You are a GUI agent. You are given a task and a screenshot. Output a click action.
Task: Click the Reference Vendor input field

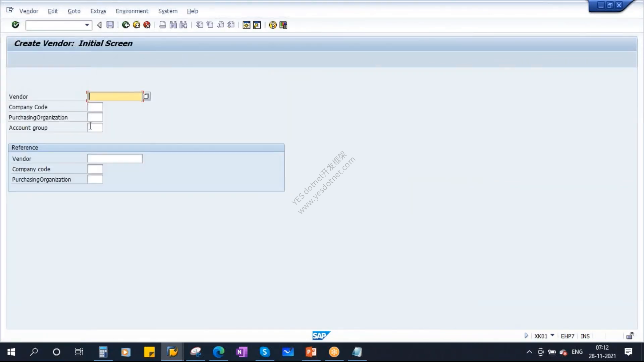pos(115,159)
